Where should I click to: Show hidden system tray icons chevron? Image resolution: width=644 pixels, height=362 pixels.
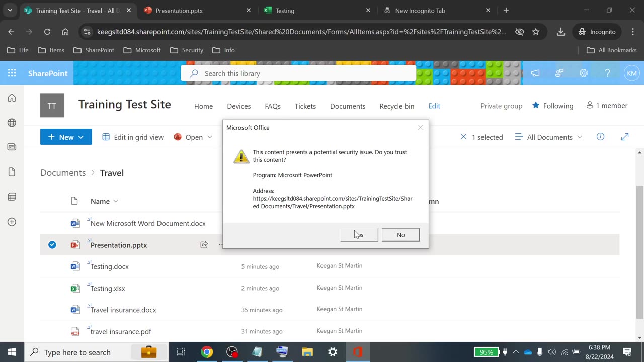[515, 352]
